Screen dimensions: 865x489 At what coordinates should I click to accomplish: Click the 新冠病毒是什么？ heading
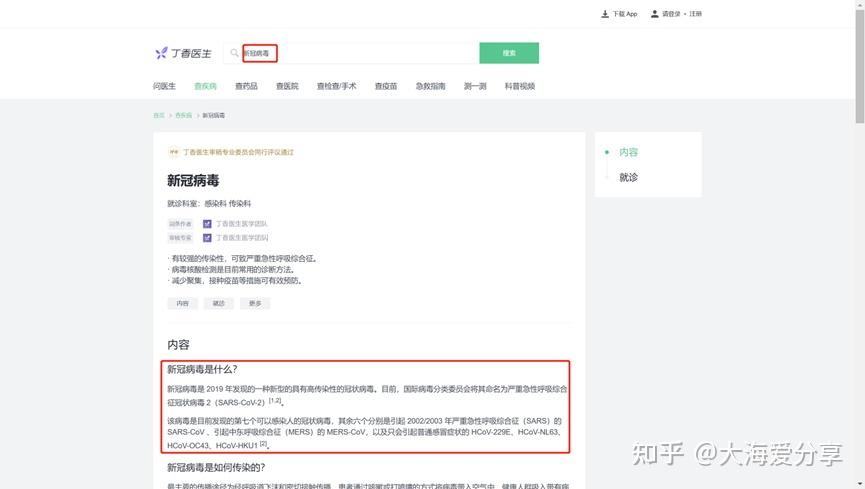coord(202,369)
